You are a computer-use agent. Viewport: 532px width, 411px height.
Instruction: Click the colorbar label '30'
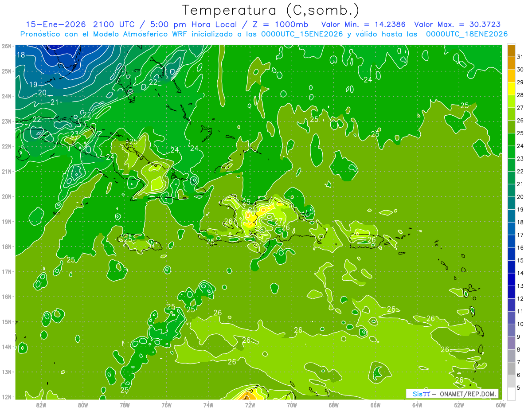[520, 70]
